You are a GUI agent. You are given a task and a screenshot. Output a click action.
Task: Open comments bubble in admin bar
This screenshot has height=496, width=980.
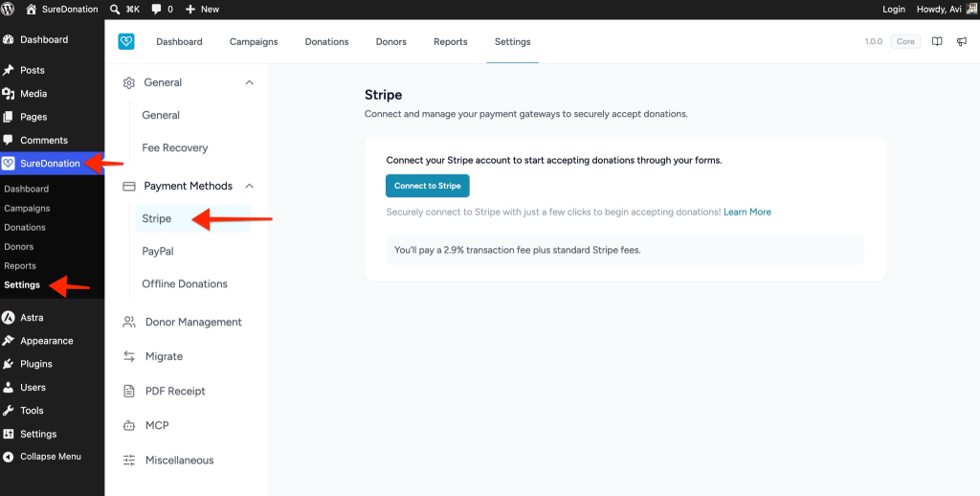click(156, 10)
